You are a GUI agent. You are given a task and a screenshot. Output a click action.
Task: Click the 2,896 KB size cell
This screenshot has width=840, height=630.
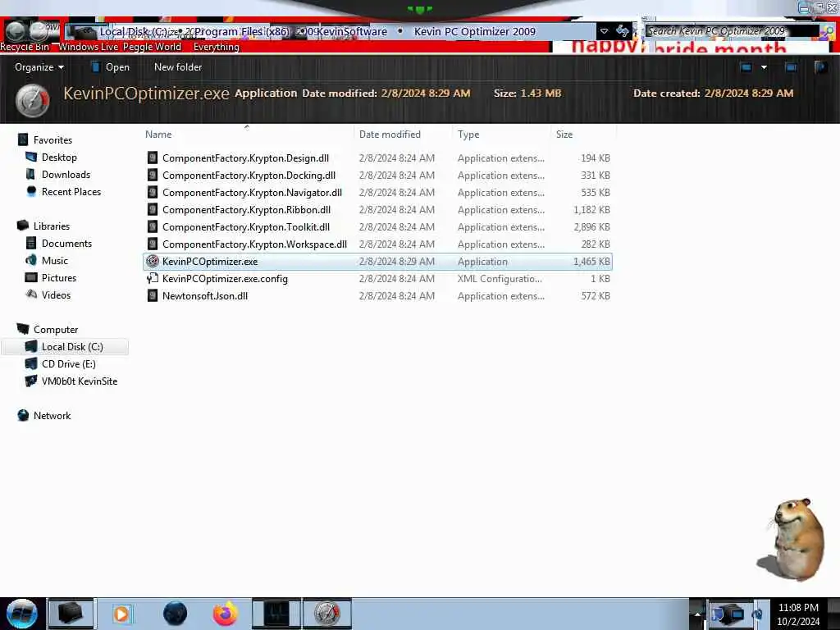[x=591, y=227]
